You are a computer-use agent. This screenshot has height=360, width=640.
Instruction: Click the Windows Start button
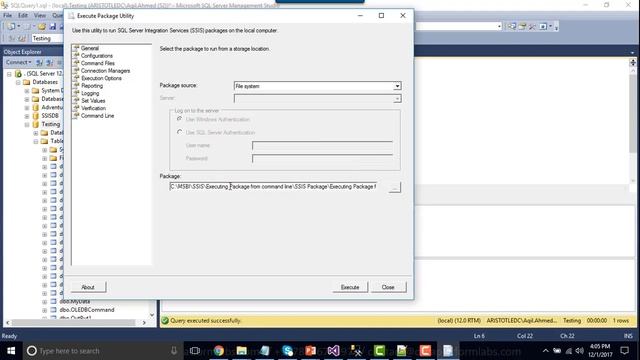(x=11, y=351)
